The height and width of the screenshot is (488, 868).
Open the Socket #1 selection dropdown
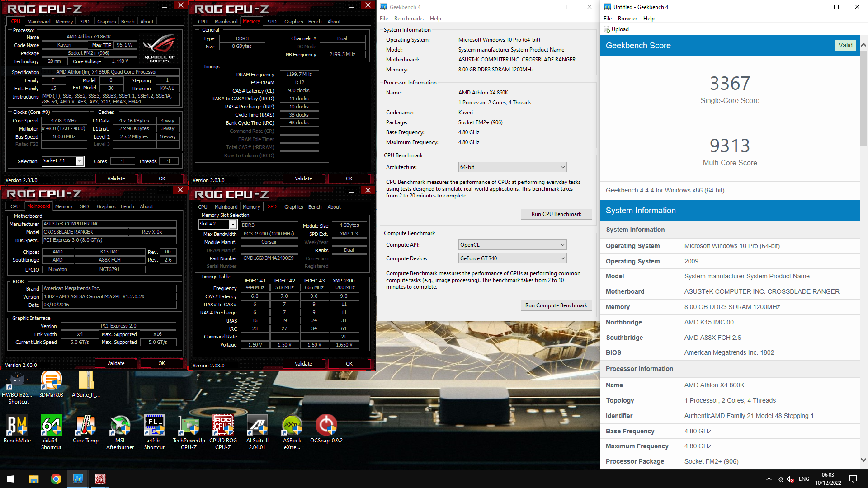coord(63,161)
